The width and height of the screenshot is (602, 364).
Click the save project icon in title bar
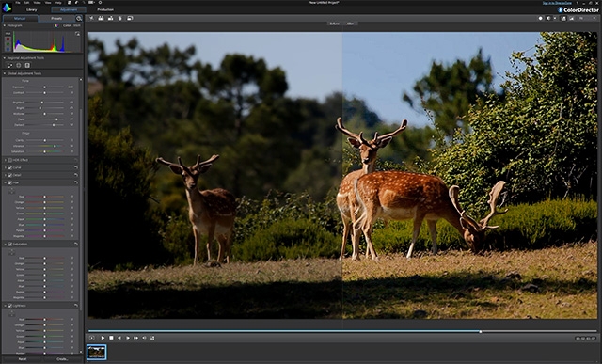coord(70,2)
